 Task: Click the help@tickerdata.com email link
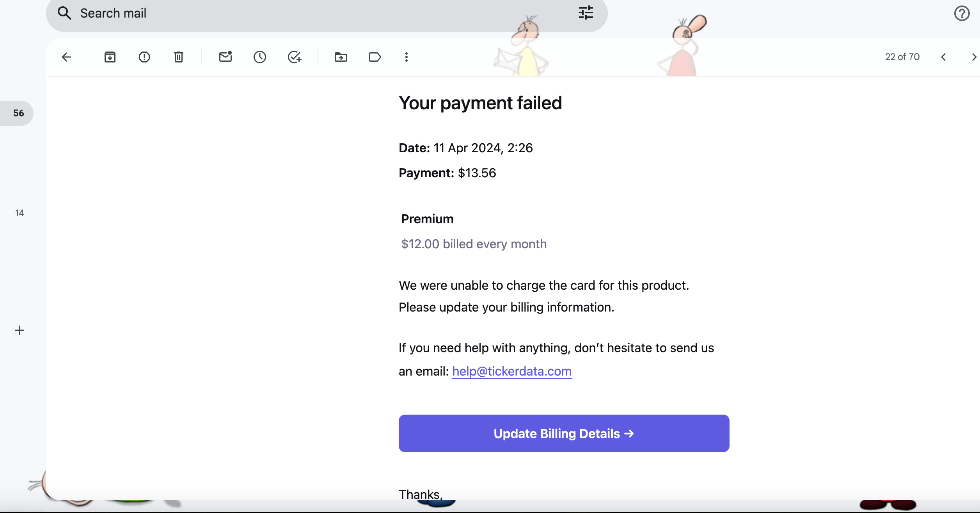(512, 371)
